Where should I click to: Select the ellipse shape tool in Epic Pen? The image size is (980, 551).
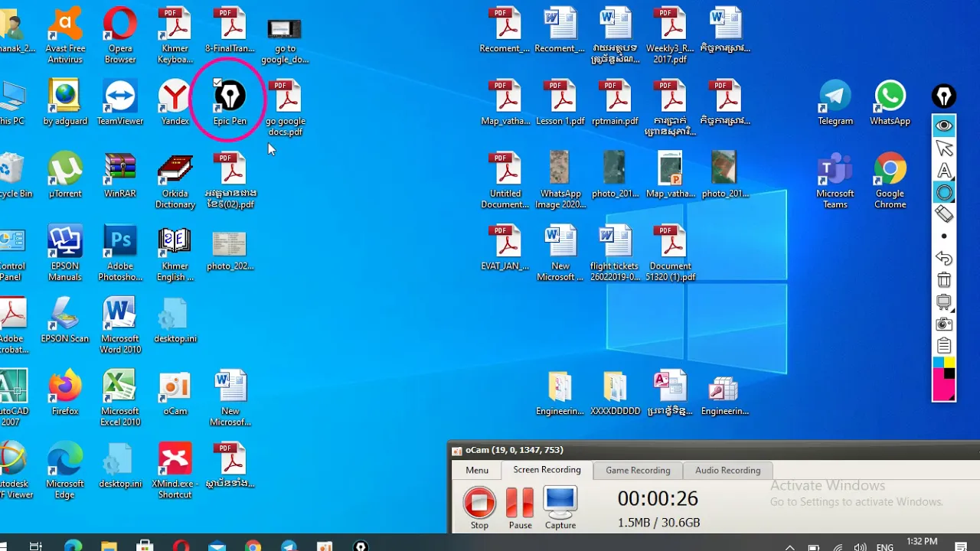point(944,193)
